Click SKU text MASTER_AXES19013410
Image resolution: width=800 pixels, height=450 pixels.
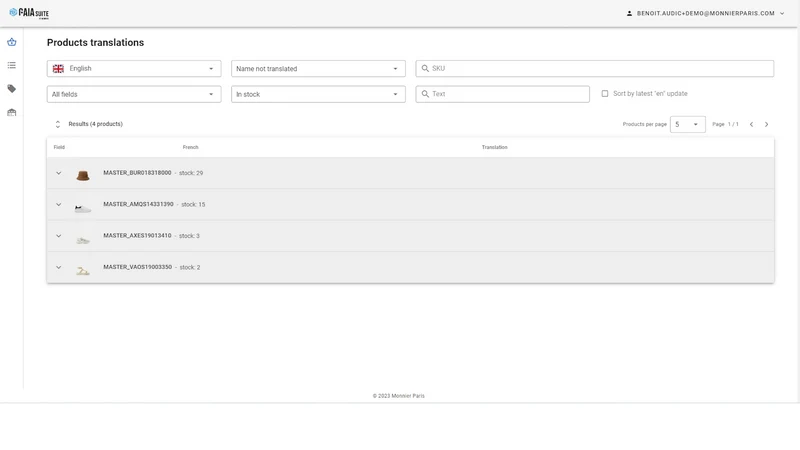click(x=137, y=236)
